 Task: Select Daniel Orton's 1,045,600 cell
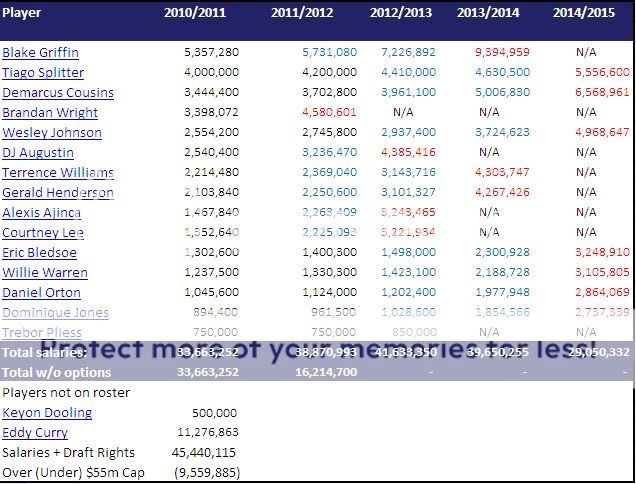click(x=211, y=292)
